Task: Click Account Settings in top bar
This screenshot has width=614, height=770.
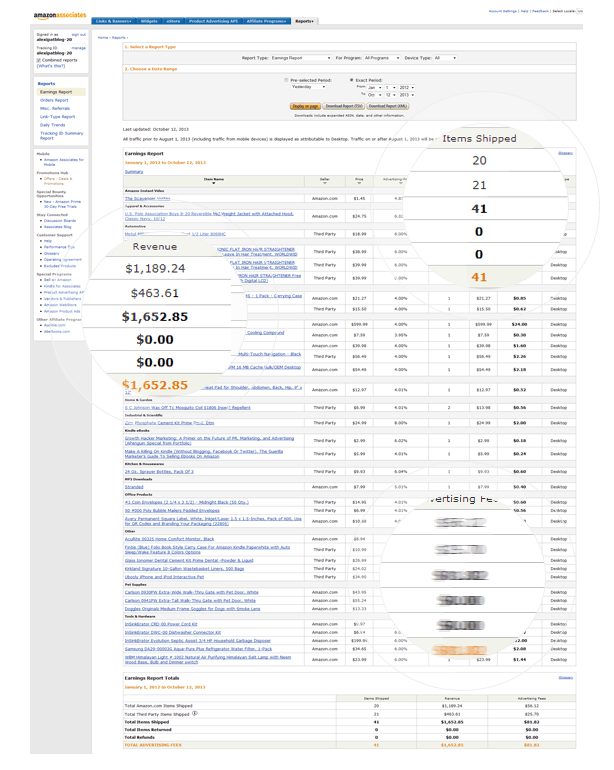Action: [502, 11]
